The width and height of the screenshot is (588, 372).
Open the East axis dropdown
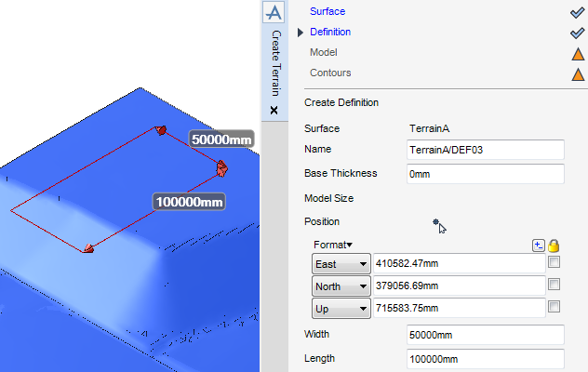(341, 264)
